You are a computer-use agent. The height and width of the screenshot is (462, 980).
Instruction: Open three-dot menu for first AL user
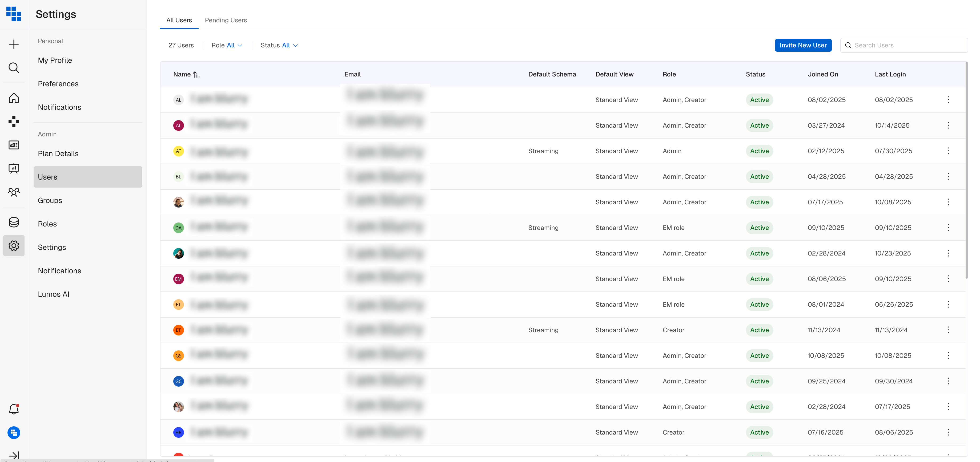tap(948, 100)
